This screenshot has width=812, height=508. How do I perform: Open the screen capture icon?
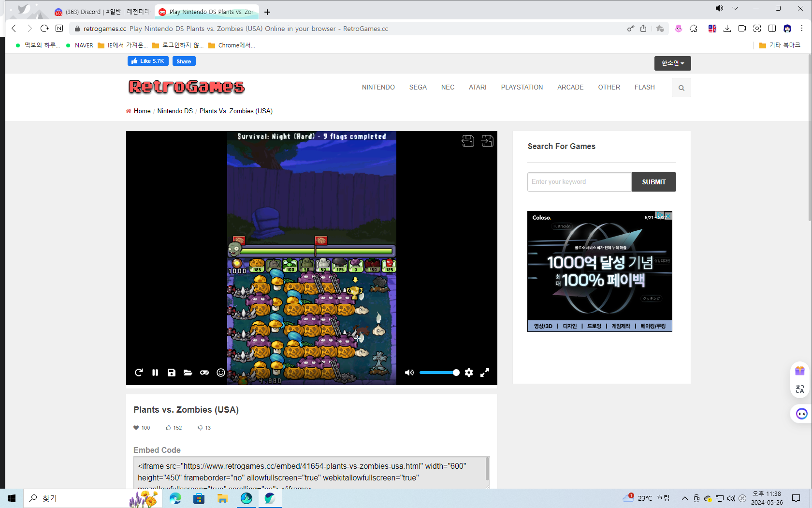757,29
